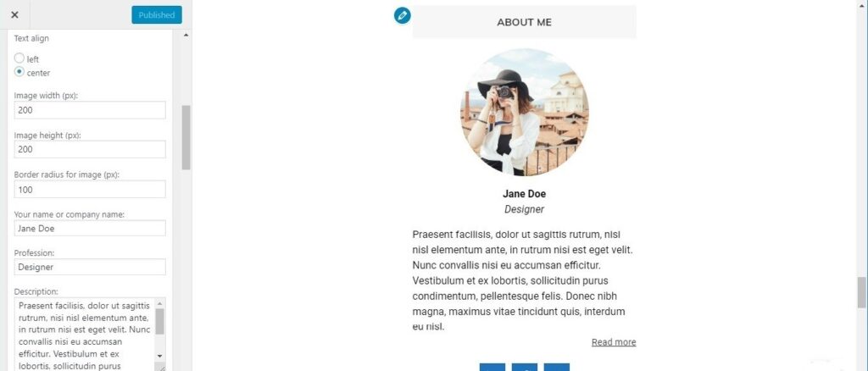Click the round profile photo of Jane Doe

tap(524, 113)
